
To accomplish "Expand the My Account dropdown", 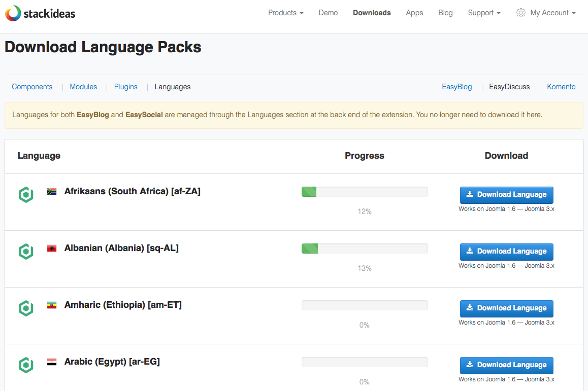I will tap(553, 13).
